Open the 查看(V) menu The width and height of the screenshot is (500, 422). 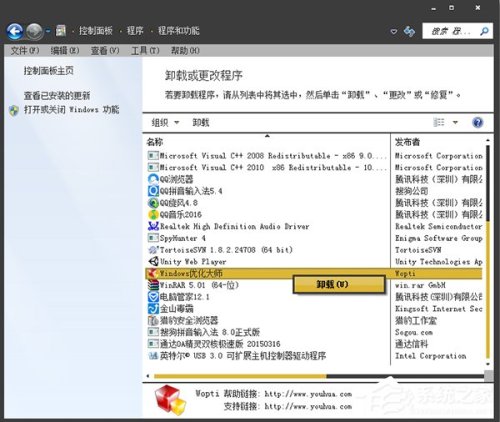point(105,51)
